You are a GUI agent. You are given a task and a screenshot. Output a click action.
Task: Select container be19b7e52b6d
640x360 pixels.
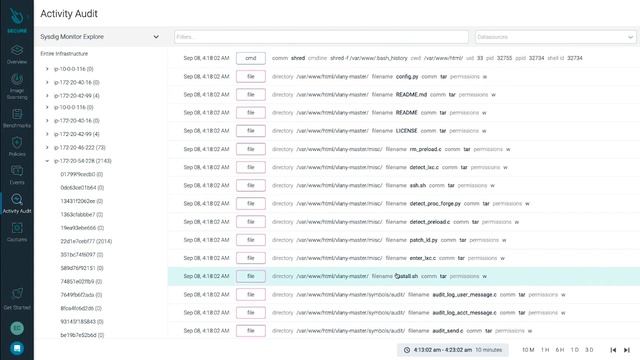[x=82, y=335]
